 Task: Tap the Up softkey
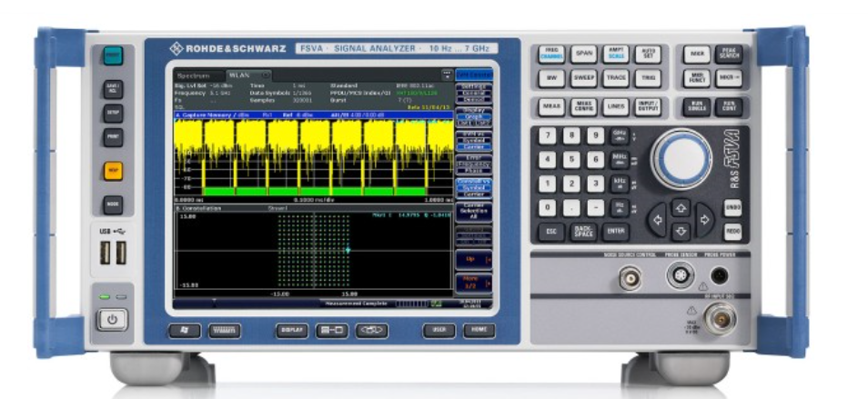tap(473, 259)
